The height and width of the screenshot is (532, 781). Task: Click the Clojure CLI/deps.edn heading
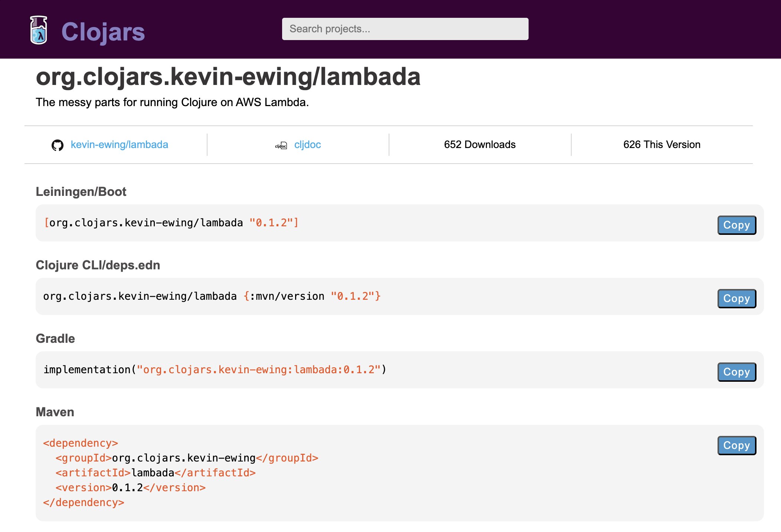point(98,265)
